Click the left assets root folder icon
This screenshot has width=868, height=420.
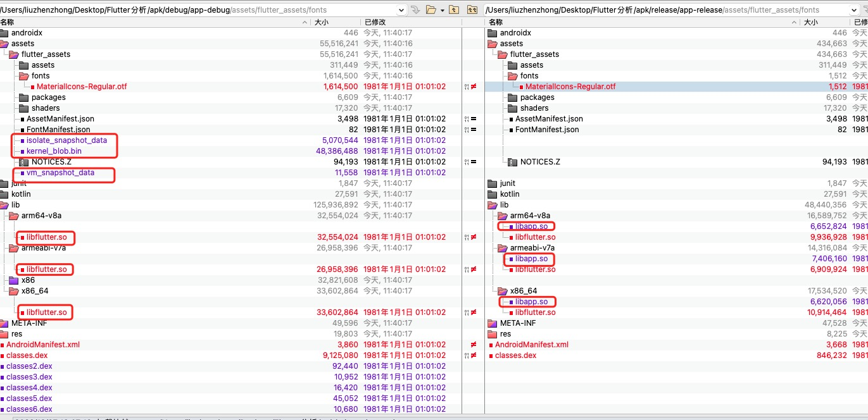tap(4, 44)
